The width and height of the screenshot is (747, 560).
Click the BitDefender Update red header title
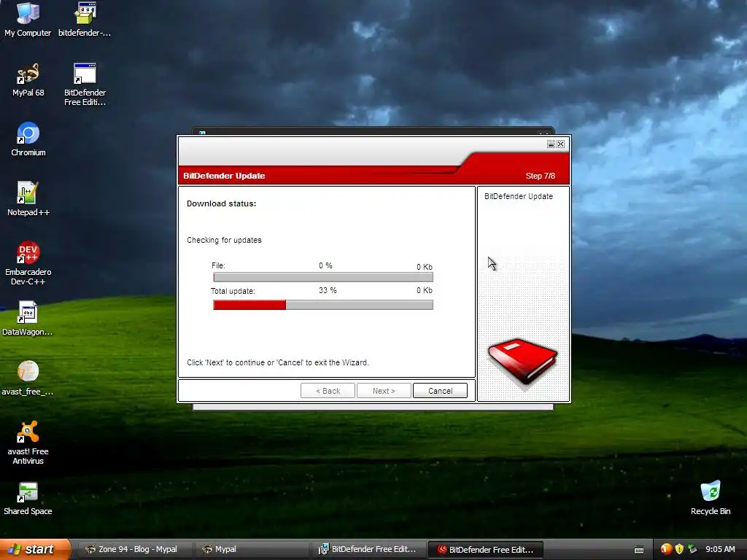pyautogui.click(x=224, y=176)
